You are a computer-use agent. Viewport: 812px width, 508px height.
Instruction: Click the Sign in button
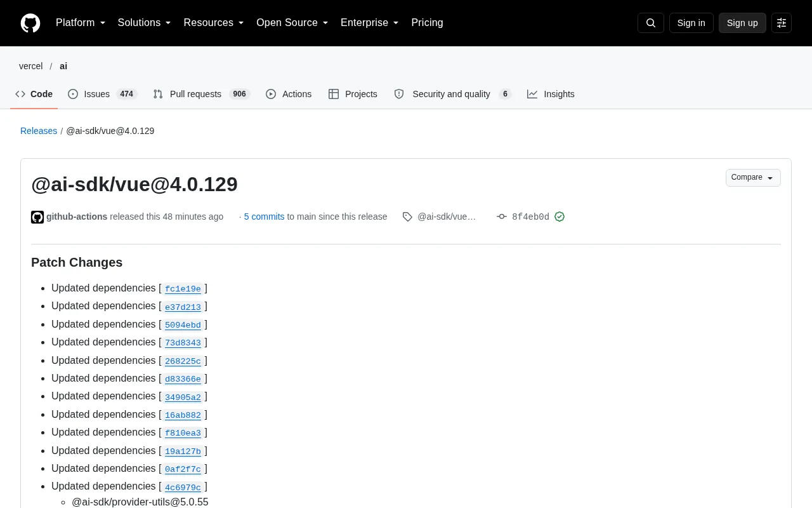(691, 23)
